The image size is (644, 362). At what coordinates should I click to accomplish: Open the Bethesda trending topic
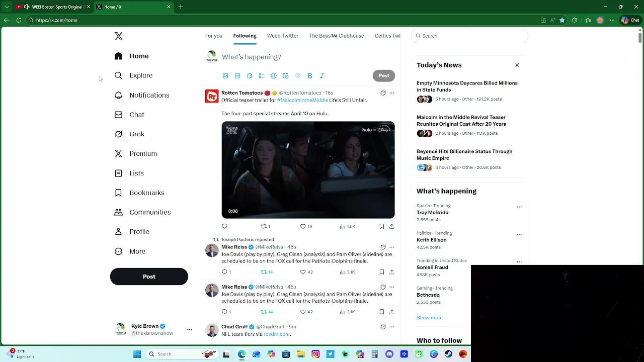[x=428, y=295]
